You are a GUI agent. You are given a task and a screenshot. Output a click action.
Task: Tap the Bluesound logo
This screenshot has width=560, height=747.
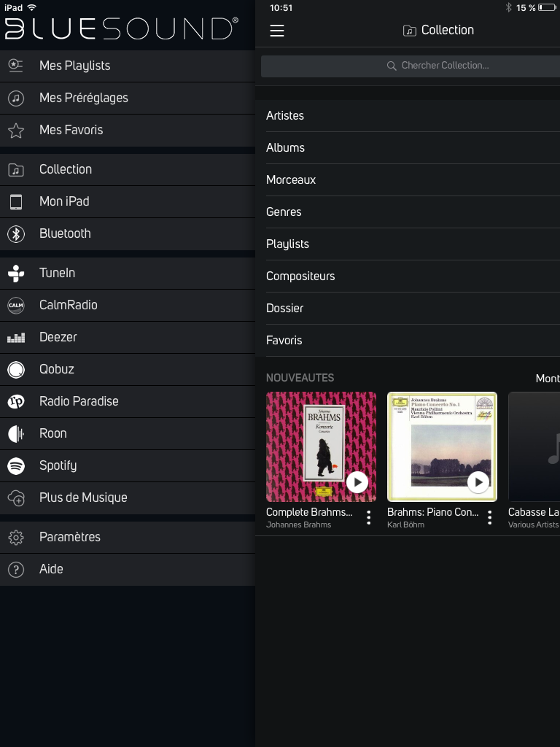pyautogui.click(x=122, y=28)
